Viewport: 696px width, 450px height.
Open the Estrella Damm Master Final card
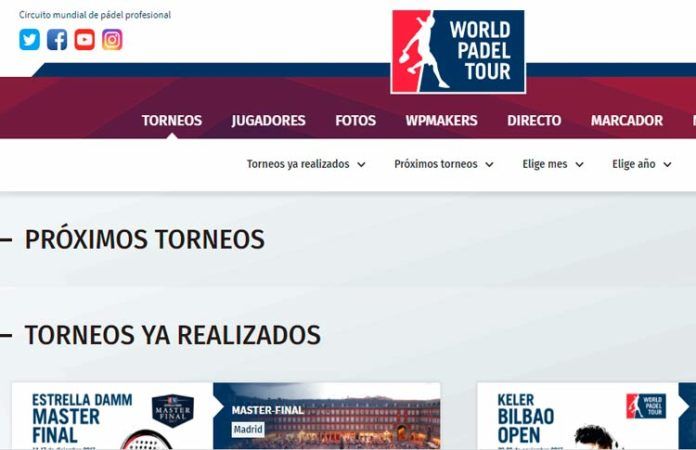(226, 416)
